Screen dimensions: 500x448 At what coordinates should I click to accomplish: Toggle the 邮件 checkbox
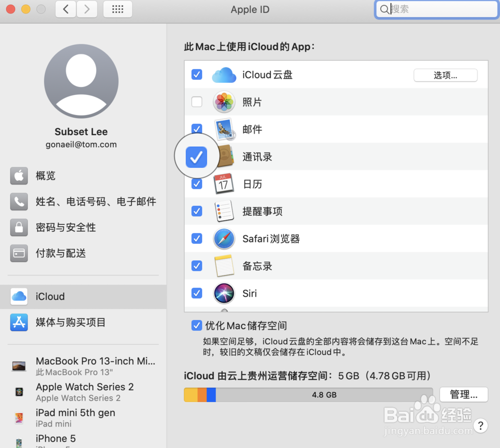coord(196,129)
